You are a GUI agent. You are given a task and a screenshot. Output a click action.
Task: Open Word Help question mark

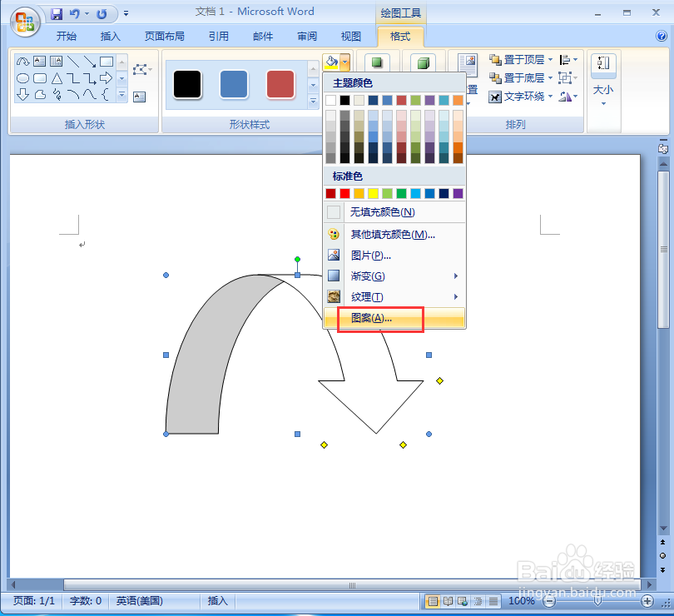(x=662, y=36)
